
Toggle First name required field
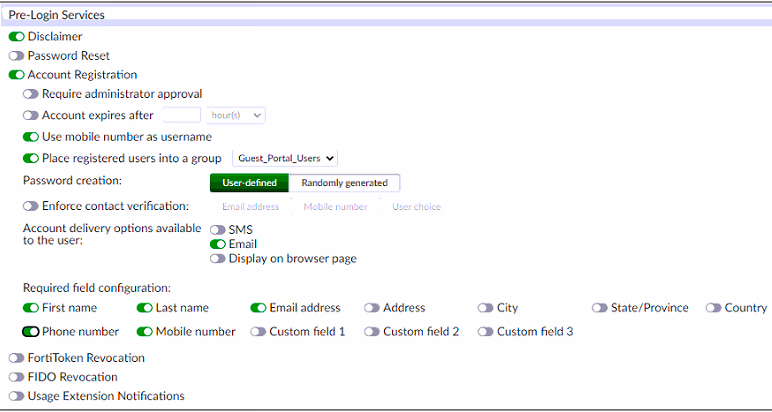[31, 308]
